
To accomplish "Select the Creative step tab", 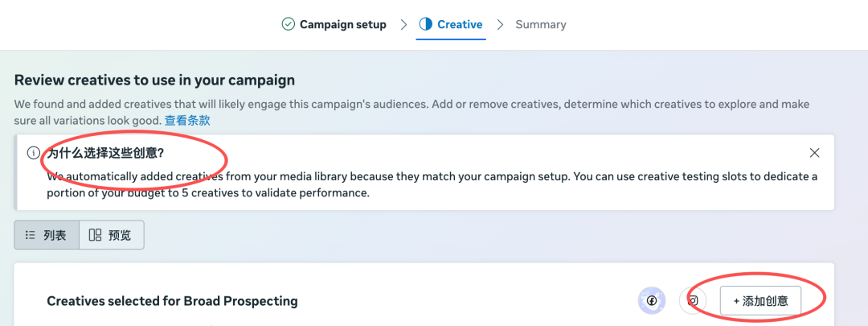I will (459, 25).
